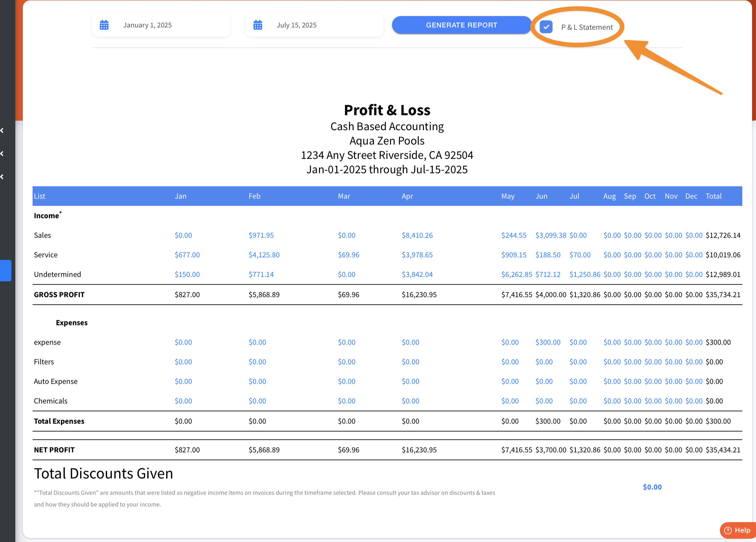The image size is (756, 542).
Task: Open June expense amount $300.00
Action: pyautogui.click(x=548, y=342)
